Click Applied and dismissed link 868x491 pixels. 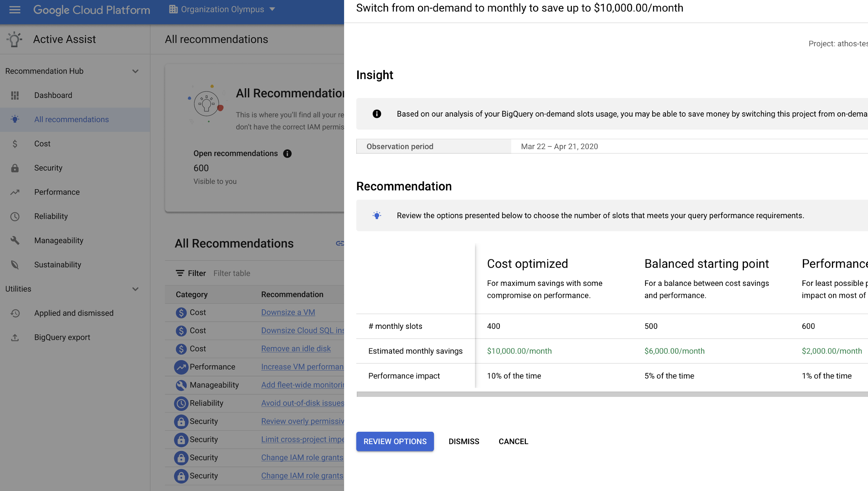coord(73,313)
